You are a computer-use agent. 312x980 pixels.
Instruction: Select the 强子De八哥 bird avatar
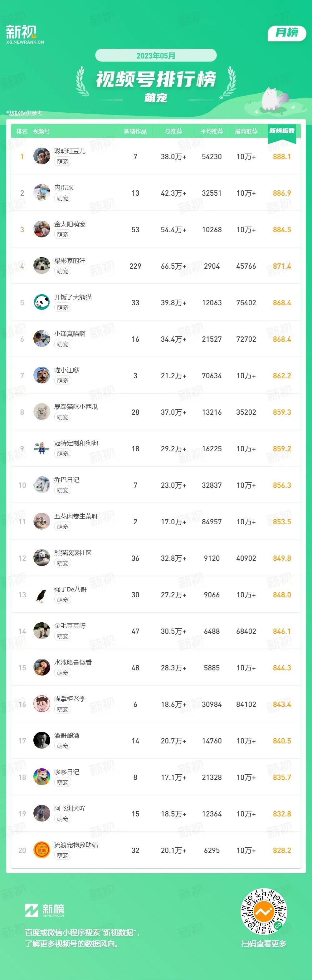coord(41,594)
